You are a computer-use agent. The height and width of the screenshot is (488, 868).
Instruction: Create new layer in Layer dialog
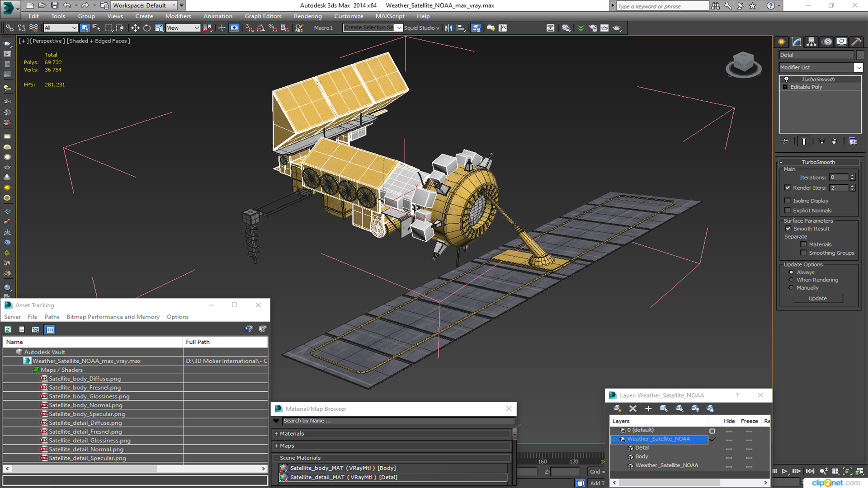617,408
